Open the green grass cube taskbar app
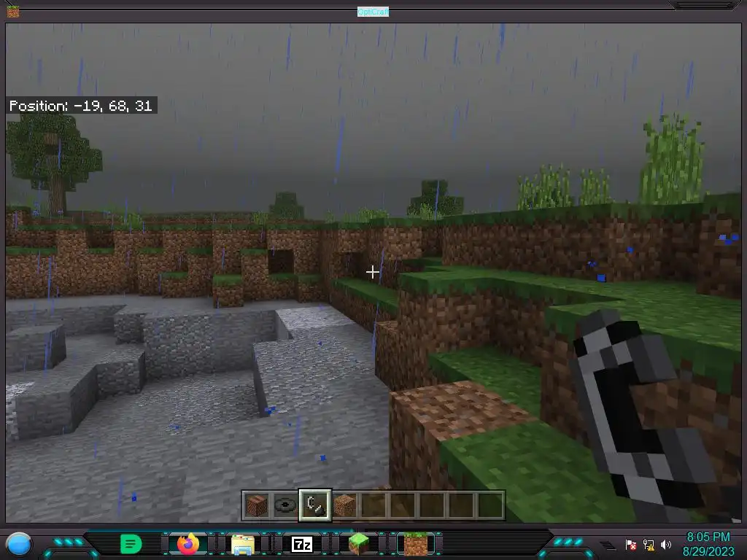The height and width of the screenshot is (560, 747). click(x=359, y=544)
